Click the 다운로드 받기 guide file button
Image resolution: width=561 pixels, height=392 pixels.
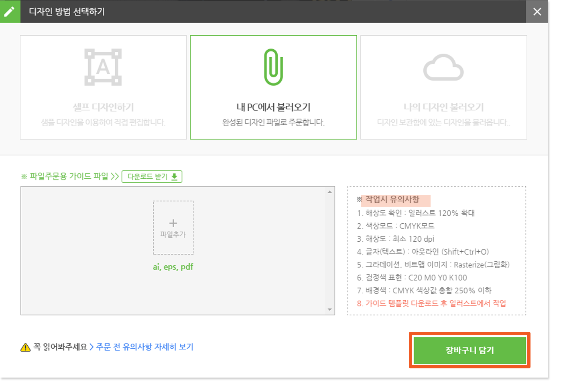tap(152, 176)
